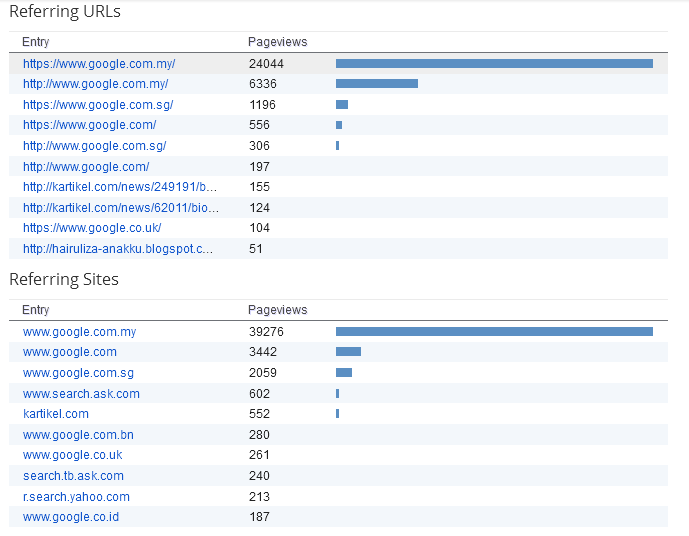Open the r.search.yahoo.com site link
Screen dimensions: 689x536
tap(76, 497)
